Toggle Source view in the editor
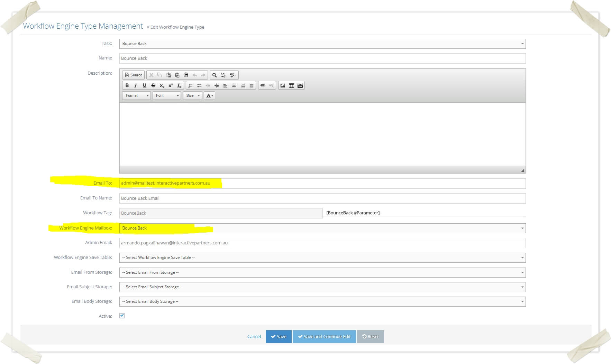Image resolution: width=611 pixels, height=364 pixels. (x=134, y=75)
